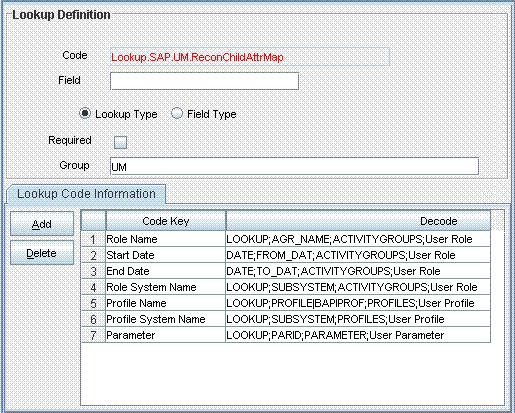Click the Profile Name code key cell
Viewport: 515px width, 413px height.
coord(166,303)
